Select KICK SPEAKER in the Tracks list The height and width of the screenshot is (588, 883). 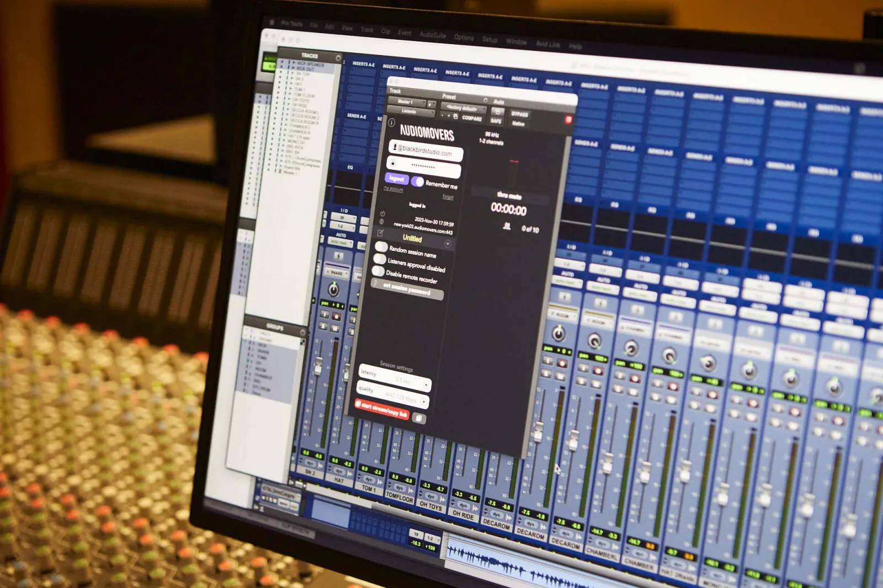click(311, 65)
